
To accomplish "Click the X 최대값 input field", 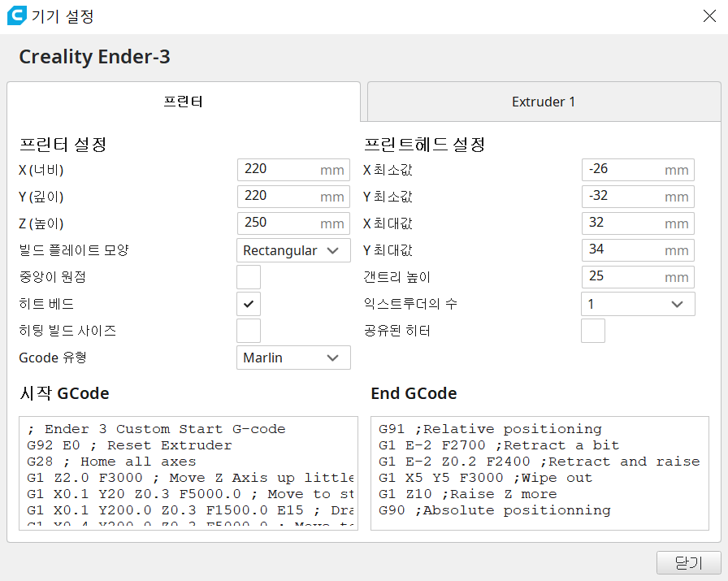I will (x=638, y=223).
